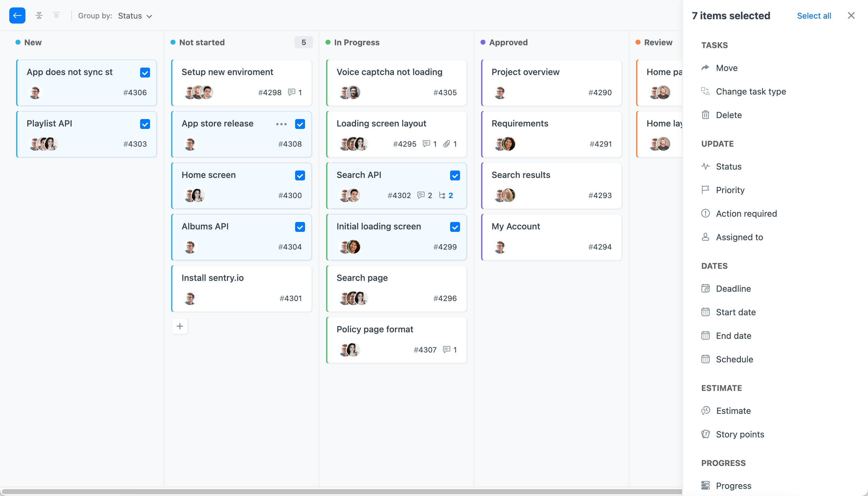This screenshot has height=496, width=868.
Task: Click the Select all link
Action: [x=814, y=16]
